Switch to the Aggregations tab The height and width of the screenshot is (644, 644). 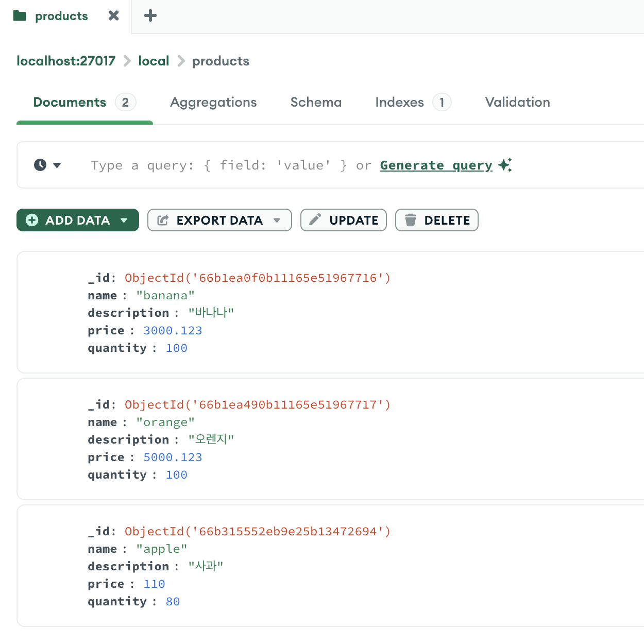pos(213,102)
